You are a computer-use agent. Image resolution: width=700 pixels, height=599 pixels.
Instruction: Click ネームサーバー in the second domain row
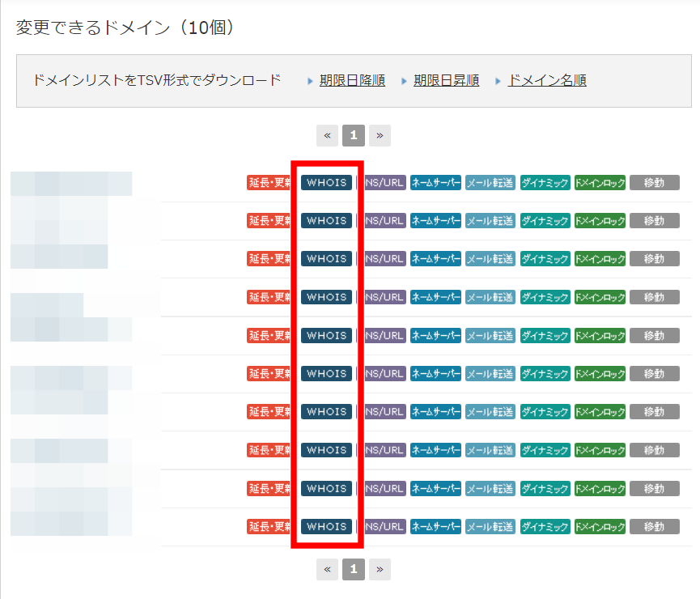(435, 221)
